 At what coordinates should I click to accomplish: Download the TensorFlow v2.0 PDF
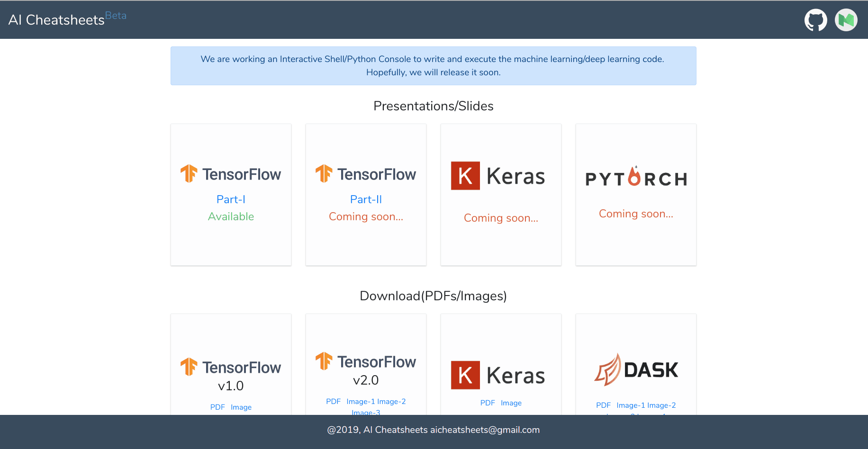pos(333,402)
